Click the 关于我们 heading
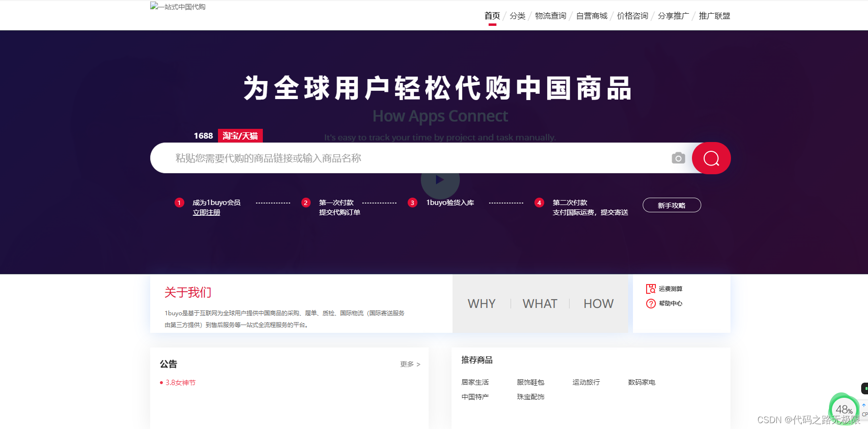This screenshot has height=429, width=868. (188, 292)
